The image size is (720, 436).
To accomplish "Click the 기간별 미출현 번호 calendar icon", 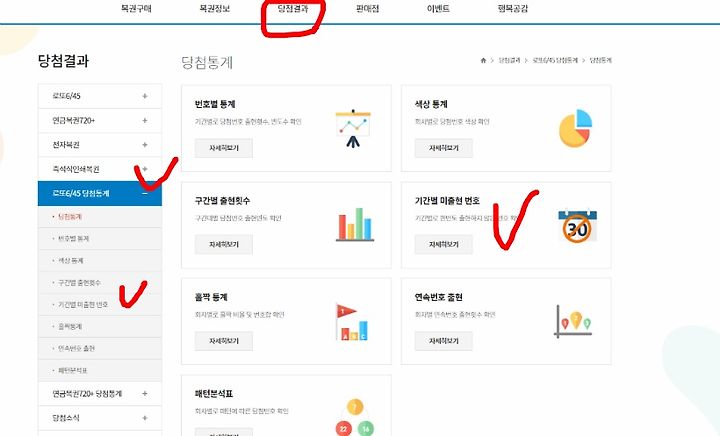I will click(577, 225).
